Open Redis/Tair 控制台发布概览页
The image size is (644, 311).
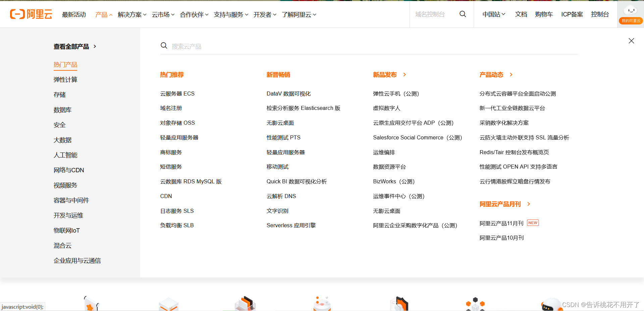coord(514,152)
